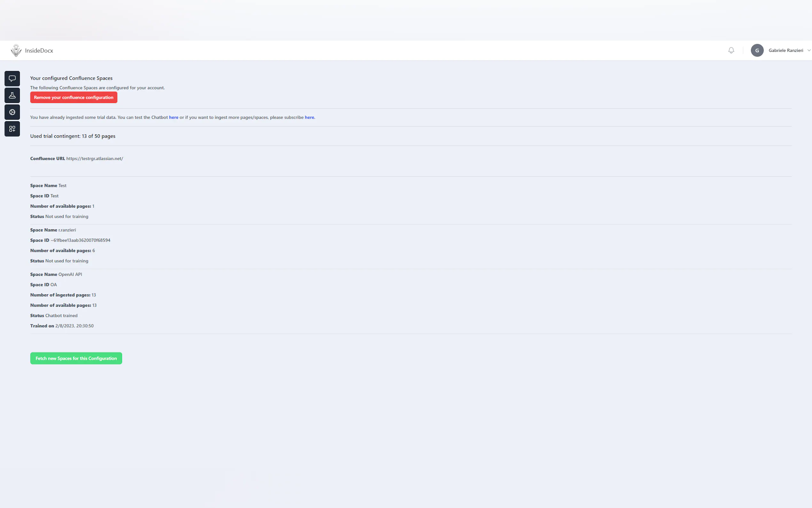Viewport: 812px width, 508px height.
Task: Open the Gabriele Ranzieri account name menu
Action: point(785,51)
